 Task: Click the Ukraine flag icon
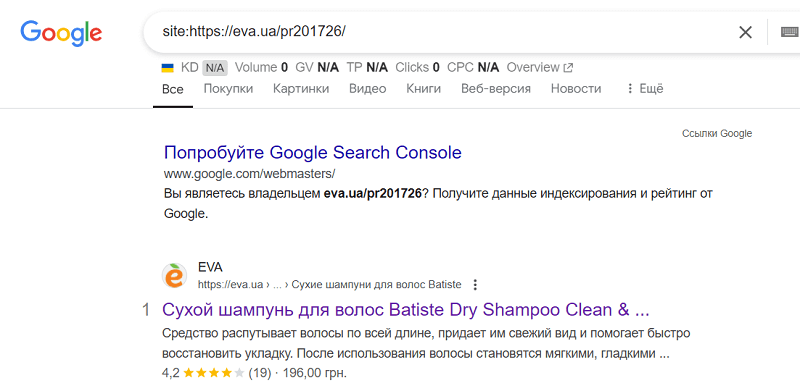tap(167, 67)
